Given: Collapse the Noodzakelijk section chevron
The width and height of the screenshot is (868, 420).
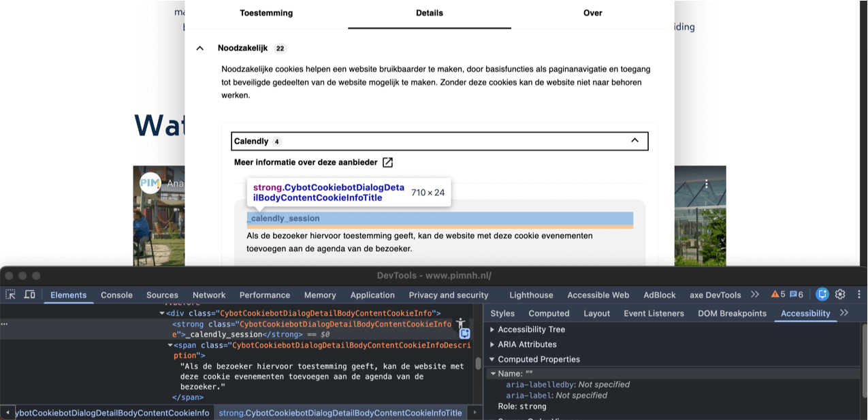Looking at the screenshot, I should [x=200, y=48].
